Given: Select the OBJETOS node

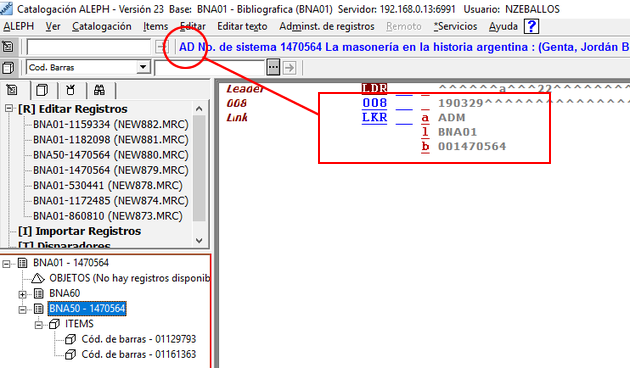Looking at the screenshot, I should point(129,278).
